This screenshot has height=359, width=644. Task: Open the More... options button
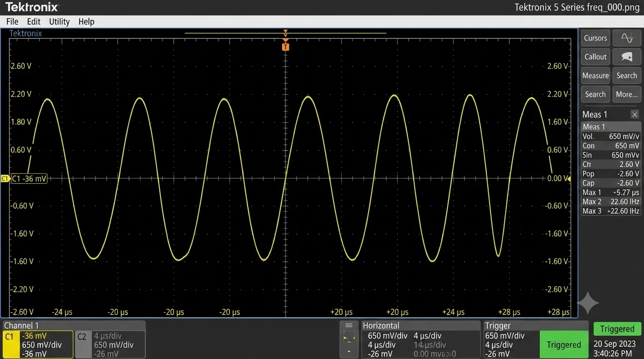[627, 94]
